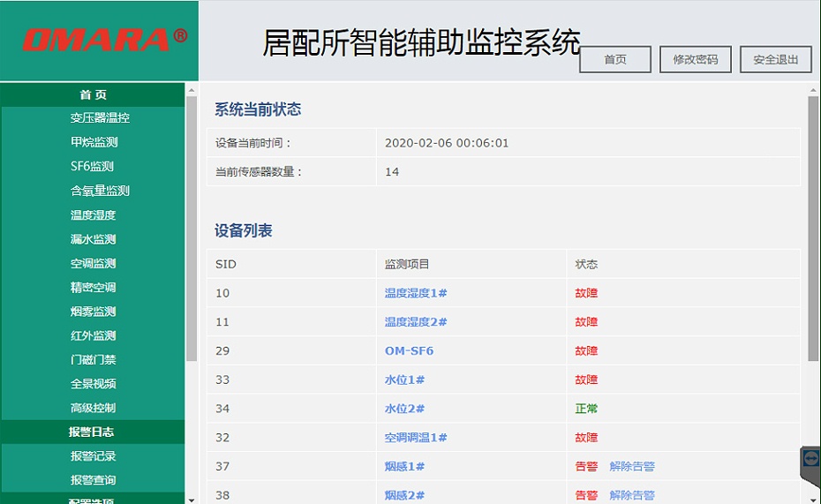Click 解除告警 for 烟感1#
The height and width of the screenshot is (504, 821).
(632, 467)
